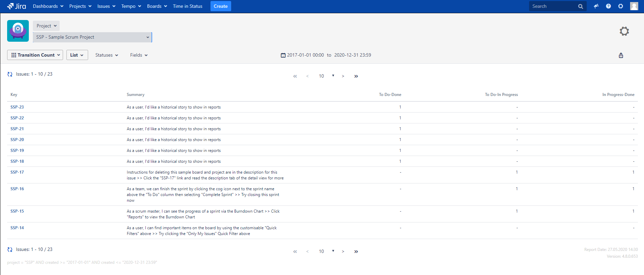This screenshot has width=644, height=275.
Task: Open the Statuses filter dropdown
Action: (106, 55)
